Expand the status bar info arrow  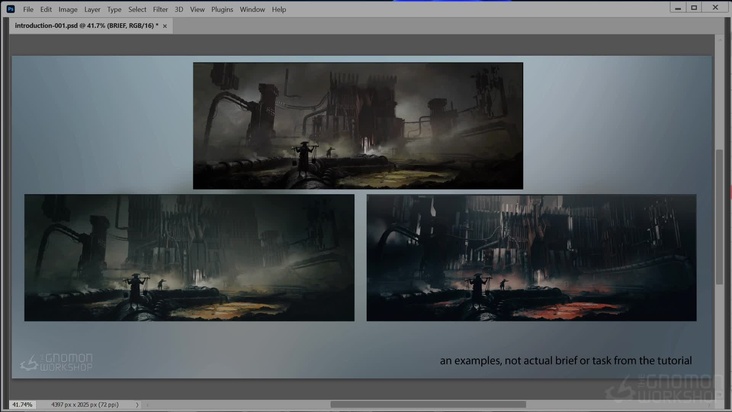(137, 405)
